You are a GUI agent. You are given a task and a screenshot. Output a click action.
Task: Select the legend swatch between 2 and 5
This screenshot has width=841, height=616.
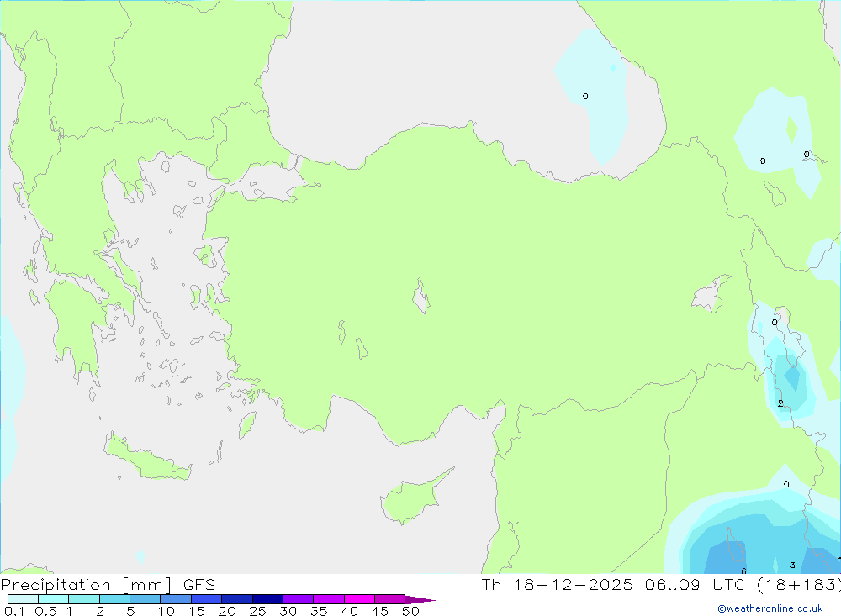(x=114, y=599)
